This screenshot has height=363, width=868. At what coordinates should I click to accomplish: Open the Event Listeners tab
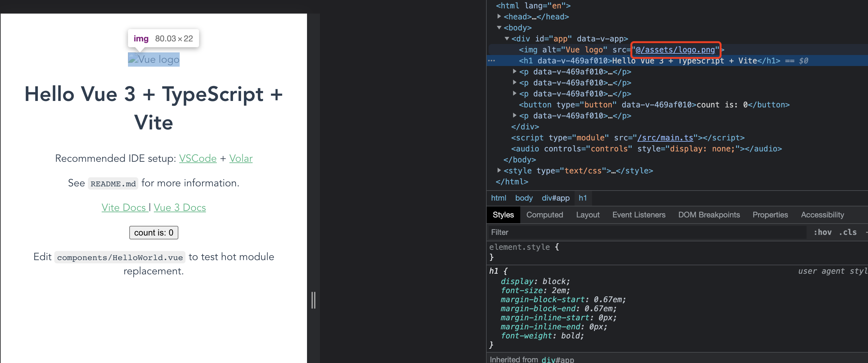click(639, 214)
